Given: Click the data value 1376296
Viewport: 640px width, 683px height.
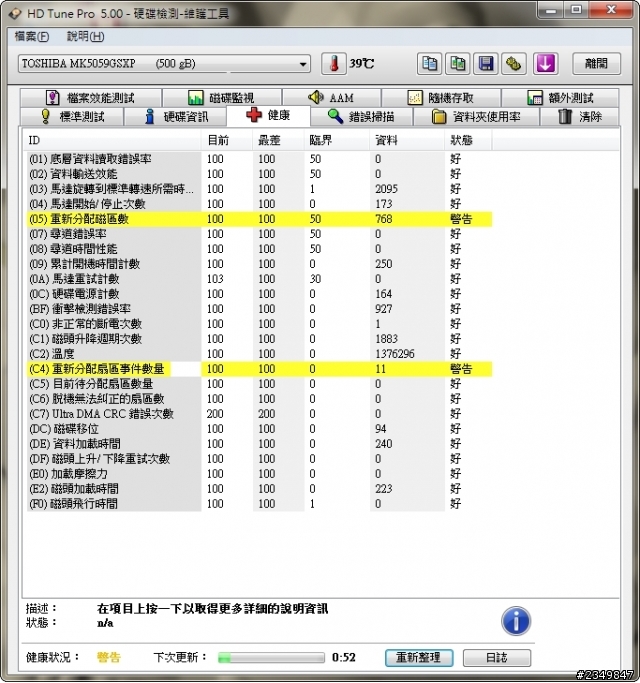Looking at the screenshot, I should click(x=395, y=354).
